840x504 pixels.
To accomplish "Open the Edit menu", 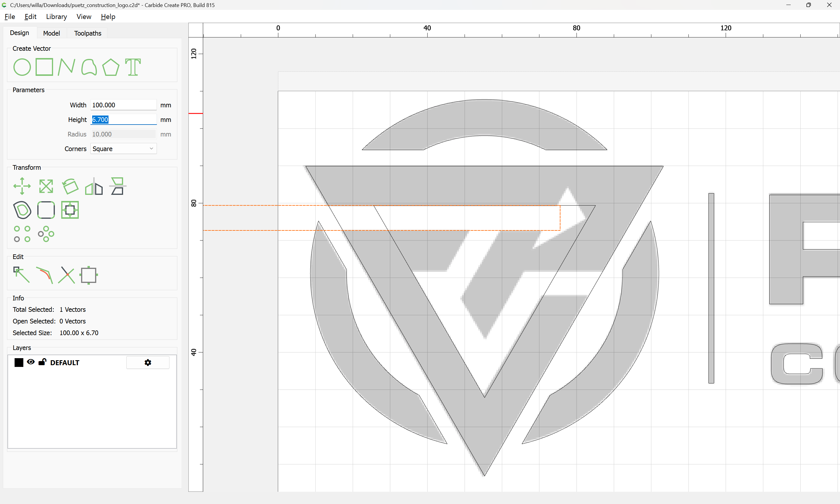I will click(30, 17).
